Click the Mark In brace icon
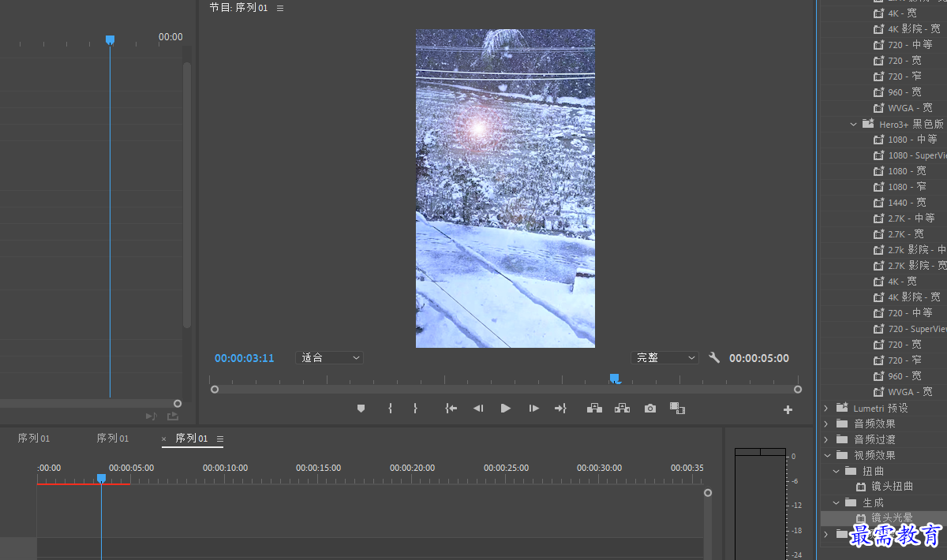 point(390,408)
